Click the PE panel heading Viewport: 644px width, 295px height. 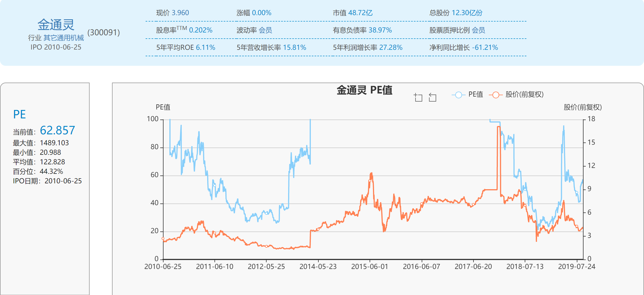pyautogui.click(x=20, y=114)
